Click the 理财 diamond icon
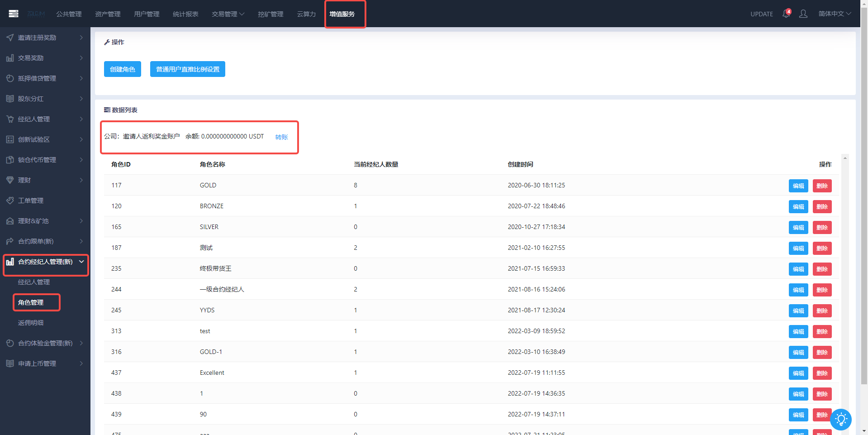Screen dimensions: 868x435 point(10,180)
